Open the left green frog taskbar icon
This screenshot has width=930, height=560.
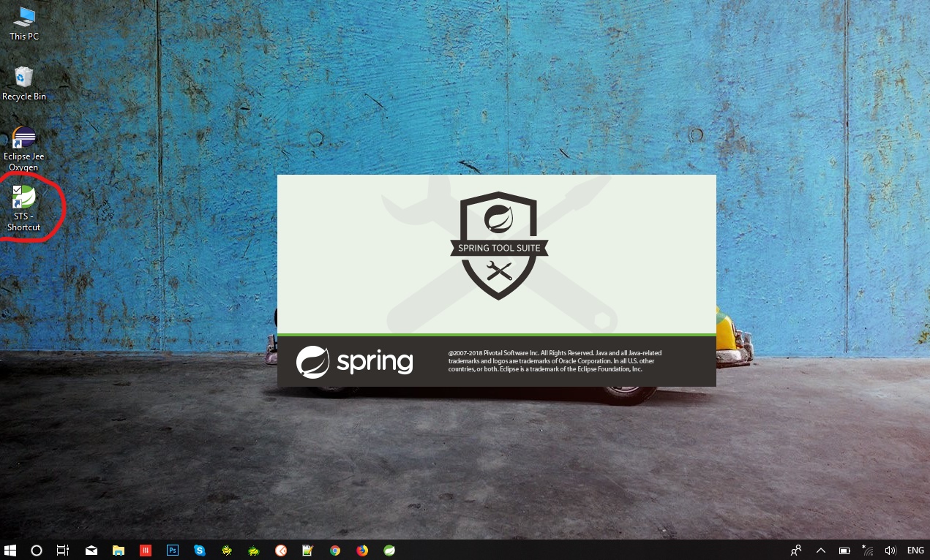pyautogui.click(x=227, y=550)
